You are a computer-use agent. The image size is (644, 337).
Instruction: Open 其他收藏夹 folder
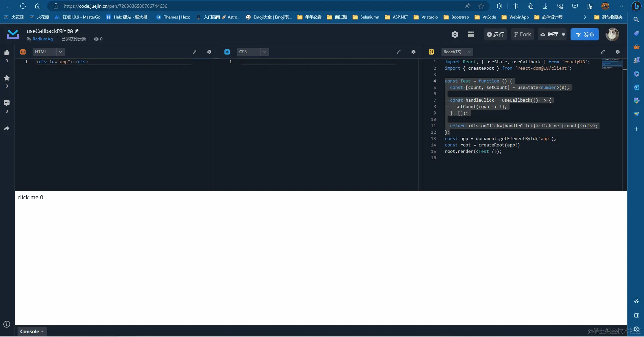point(608,17)
